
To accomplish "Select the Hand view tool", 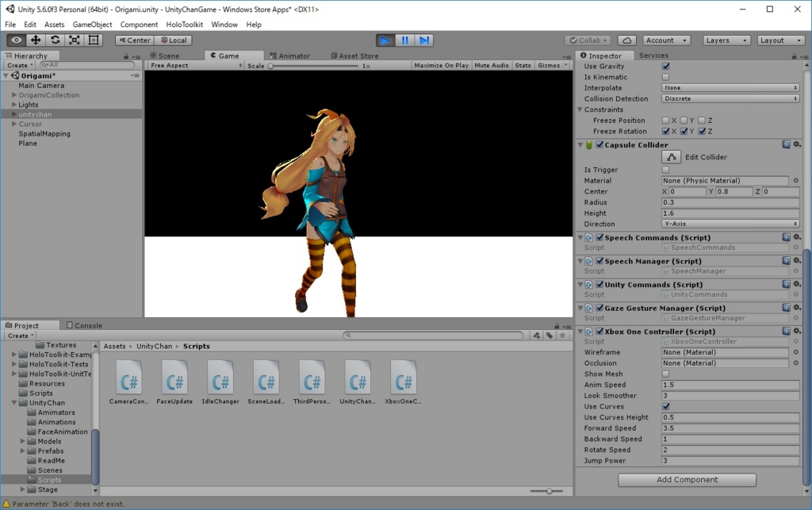I will pyautogui.click(x=17, y=40).
